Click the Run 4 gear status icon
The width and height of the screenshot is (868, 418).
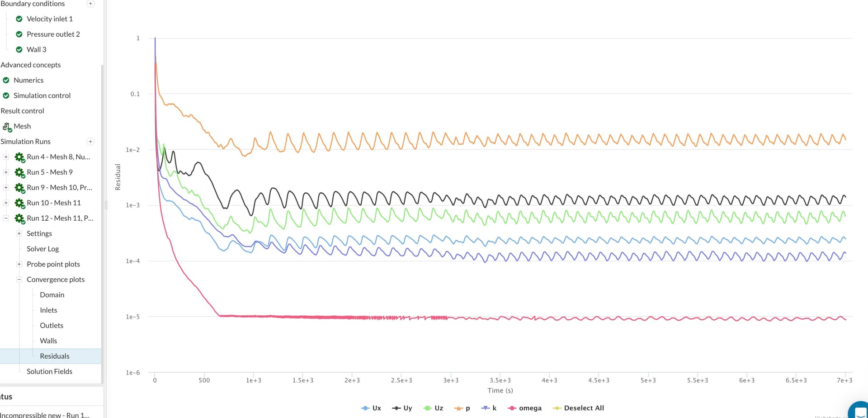19,157
